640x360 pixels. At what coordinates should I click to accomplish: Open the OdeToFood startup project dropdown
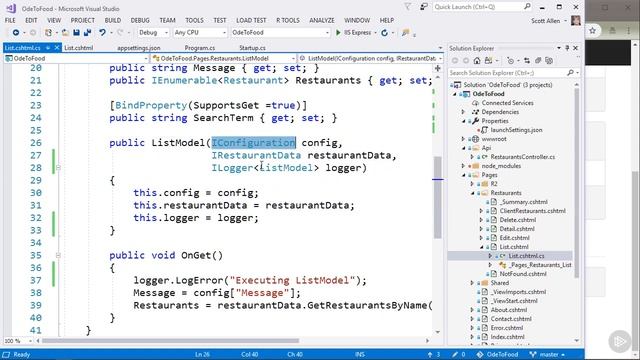click(280, 33)
